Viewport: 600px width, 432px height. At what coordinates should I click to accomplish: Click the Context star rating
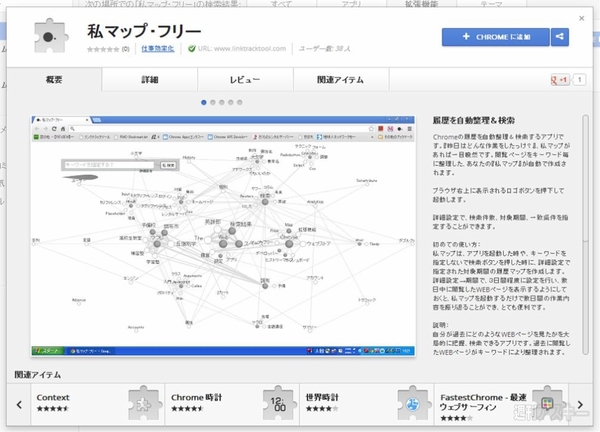tap(53, 409)
